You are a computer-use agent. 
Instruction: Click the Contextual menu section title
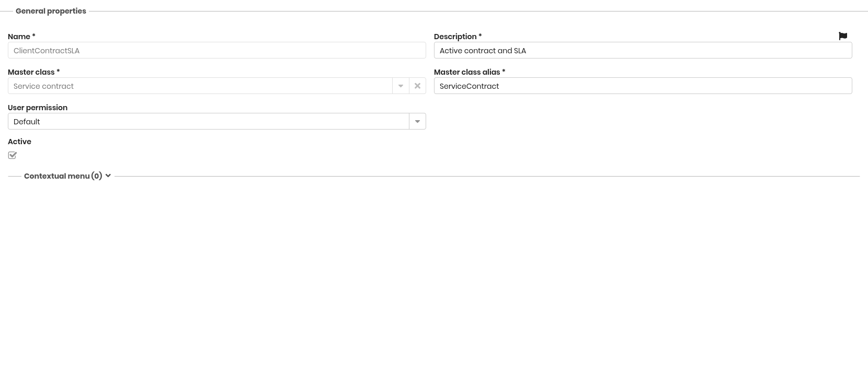(x=56, y=176)
